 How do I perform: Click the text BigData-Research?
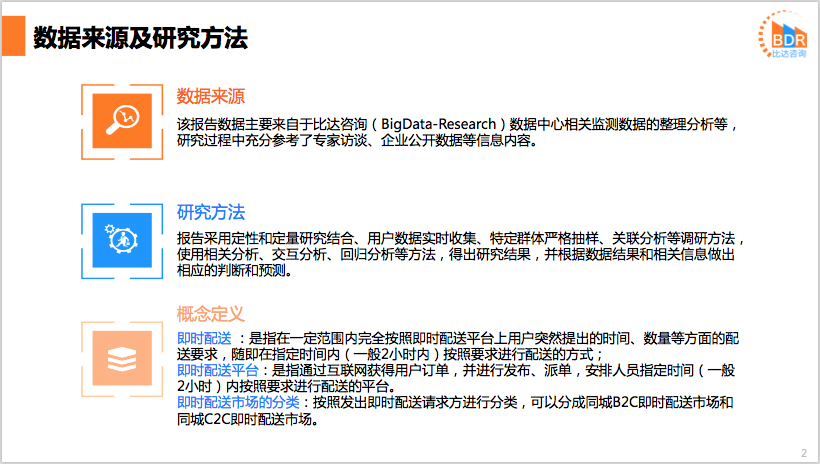click(x=438, y=124)
